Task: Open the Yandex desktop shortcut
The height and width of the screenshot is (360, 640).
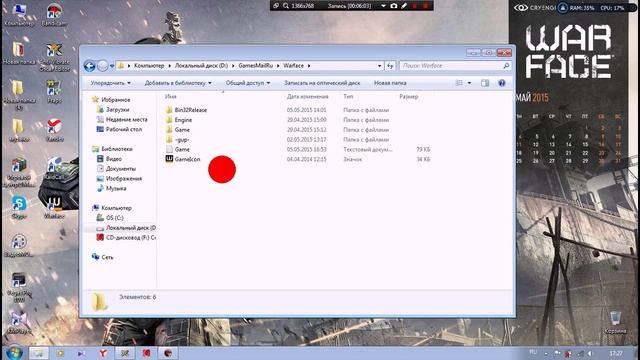Action: pyautogui.click(x=54, y=131)
